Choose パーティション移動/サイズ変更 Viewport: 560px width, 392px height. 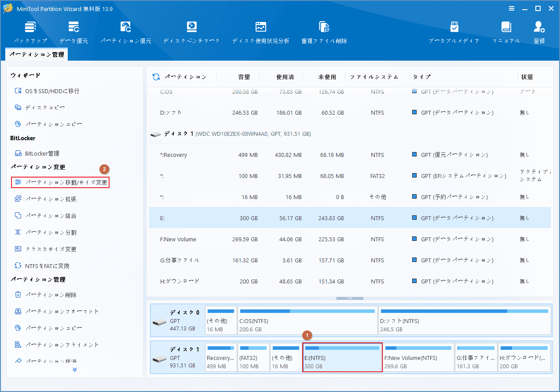point(60,182)
